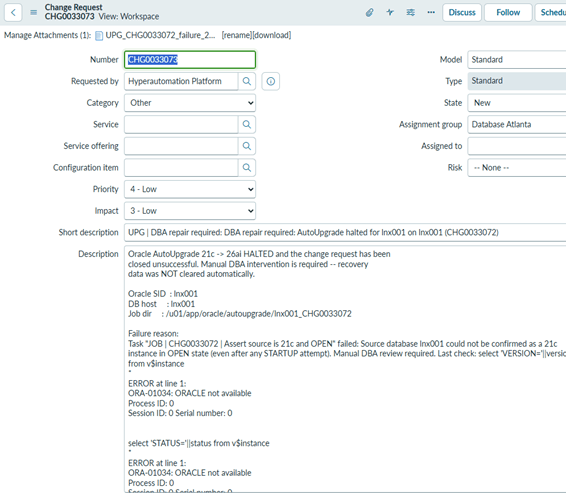
Task: Click the Model field showing Standard
Action: point(517,60)
